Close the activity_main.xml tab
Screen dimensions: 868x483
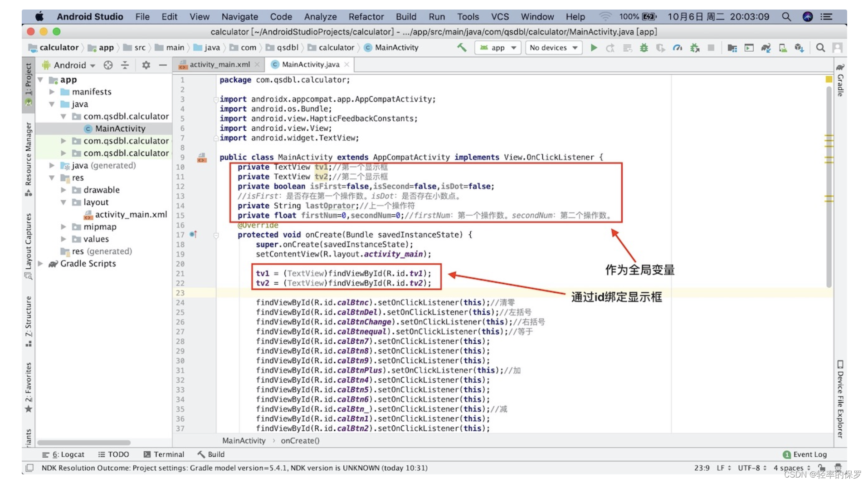click(x=257, y=64)
